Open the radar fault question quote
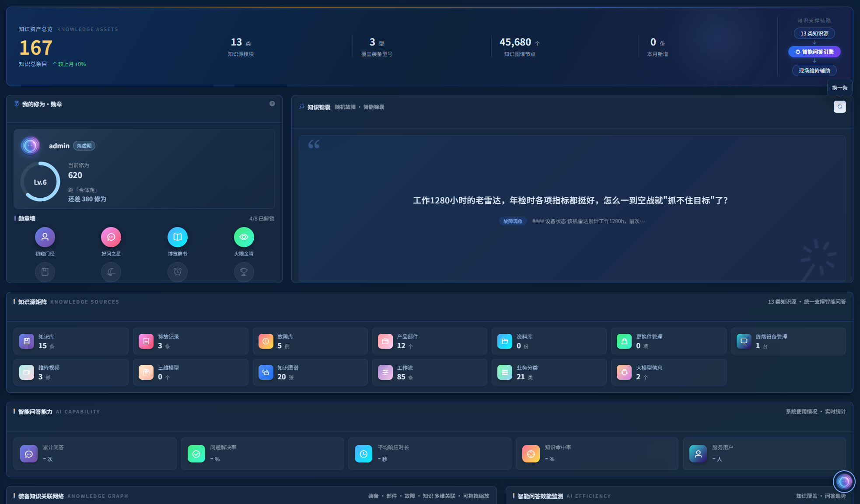The height and width of the screenshot is (504, 860). [570, 200]
